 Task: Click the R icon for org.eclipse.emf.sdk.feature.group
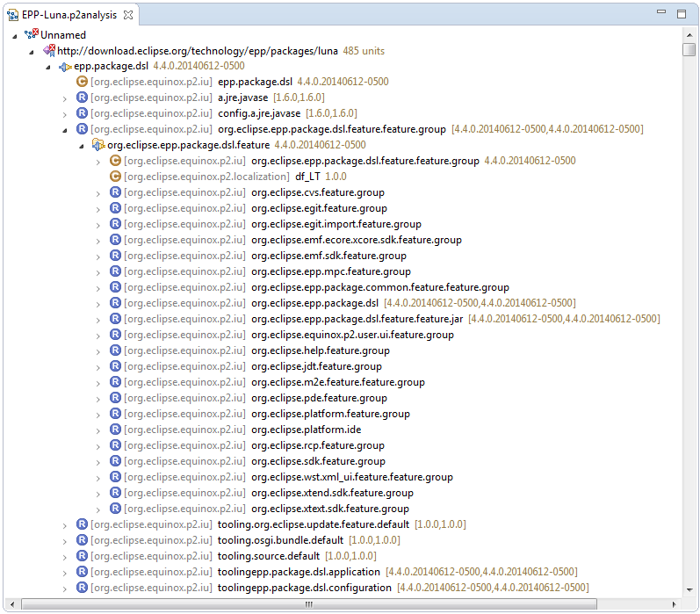click(x=116, y=256)
